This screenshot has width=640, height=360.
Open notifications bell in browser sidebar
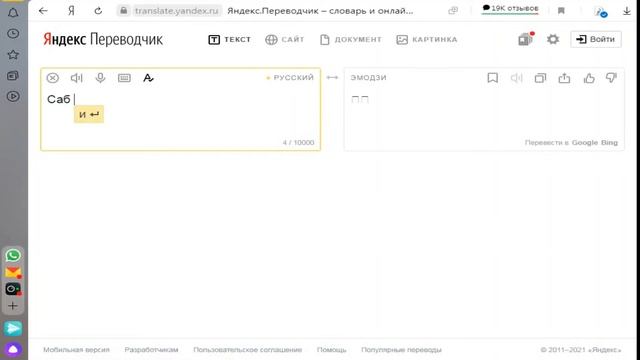pyautogui.click(x=13, y=13)
